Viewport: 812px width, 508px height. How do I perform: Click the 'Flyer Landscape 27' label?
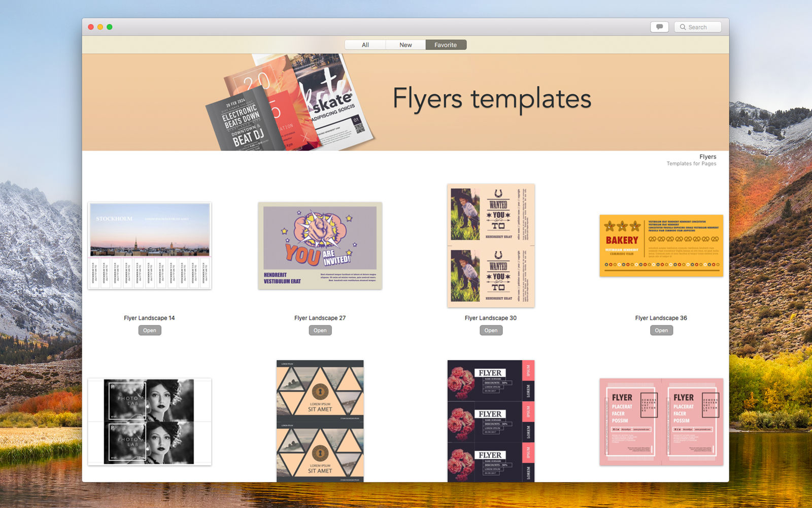coord(320,318)
